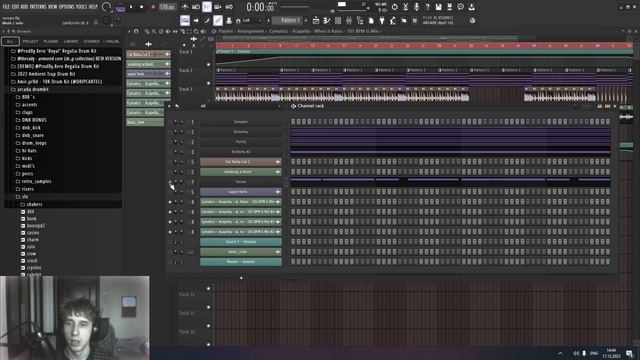The image size is (640, 360).
Task: Click the help question mark icon
Action: (427, 7)
